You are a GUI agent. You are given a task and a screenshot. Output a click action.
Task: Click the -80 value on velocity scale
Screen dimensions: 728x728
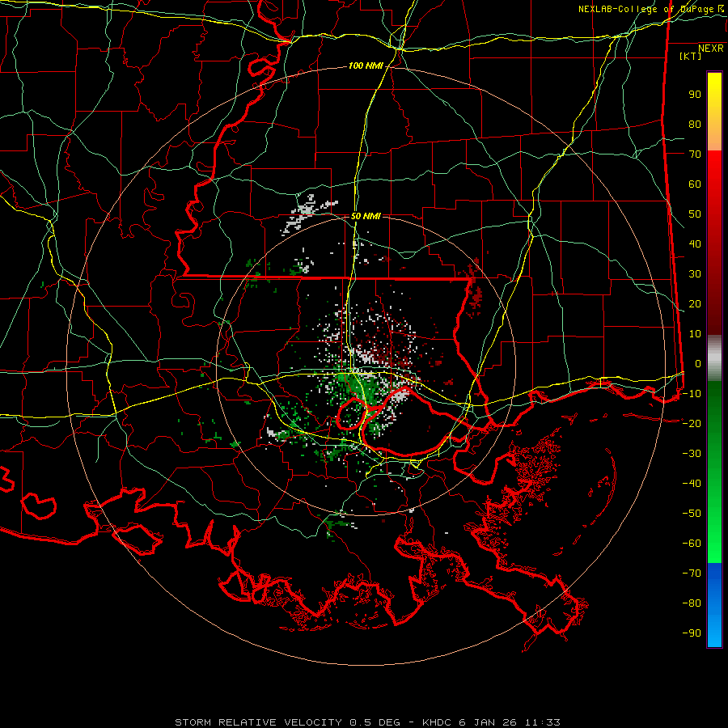692,603
